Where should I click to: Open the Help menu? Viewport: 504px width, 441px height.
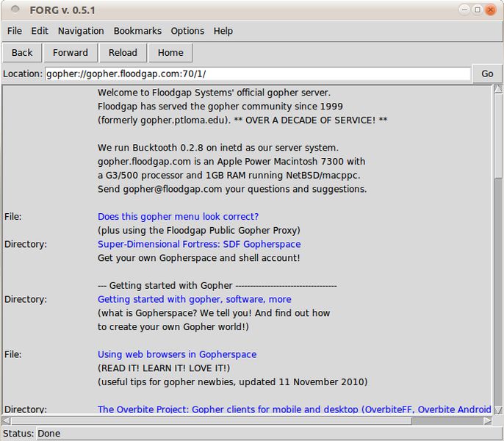point(223,31)
